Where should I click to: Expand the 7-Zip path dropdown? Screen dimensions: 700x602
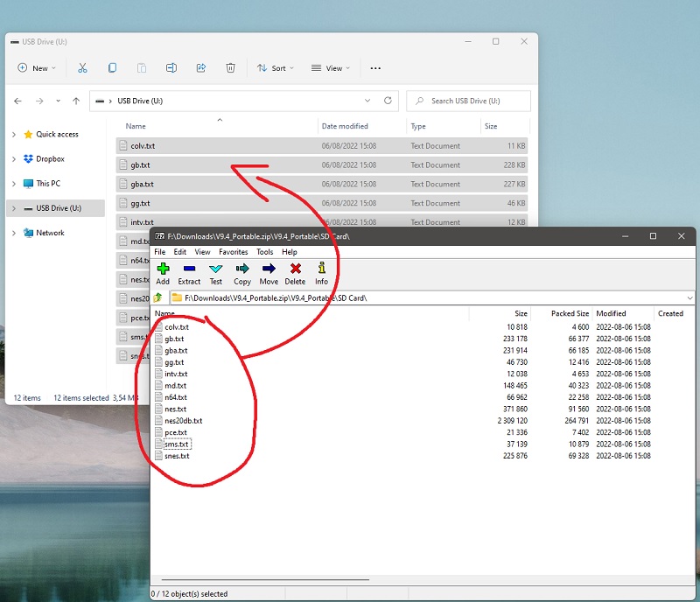(689, 297)
